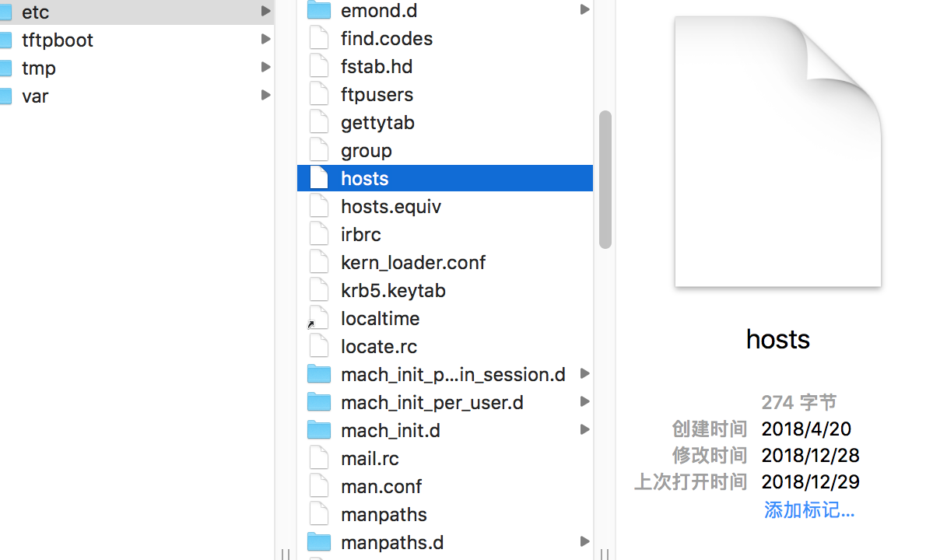Click the find.codes file icon
This screenshot has width=926, height=560.
pyautogui.click(x=319, y=38)
